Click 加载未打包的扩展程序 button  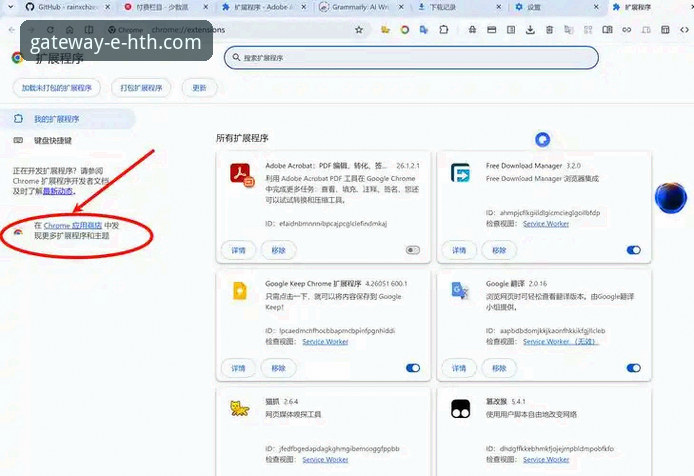click(57, 88)
